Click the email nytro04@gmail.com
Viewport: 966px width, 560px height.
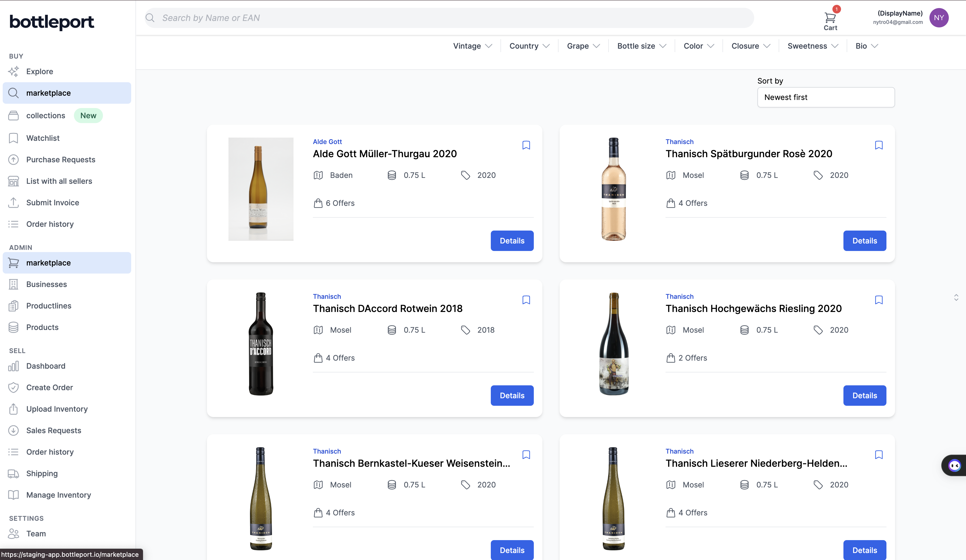(898, 22)
